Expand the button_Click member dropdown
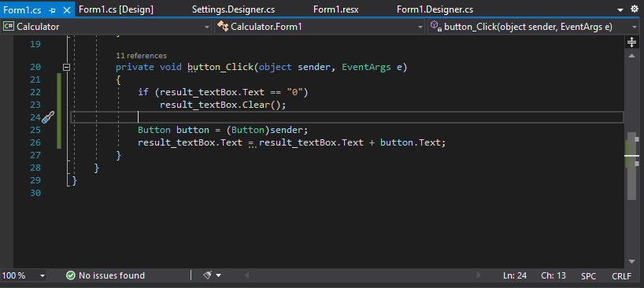The image size is (644, 288). point(635,27)
